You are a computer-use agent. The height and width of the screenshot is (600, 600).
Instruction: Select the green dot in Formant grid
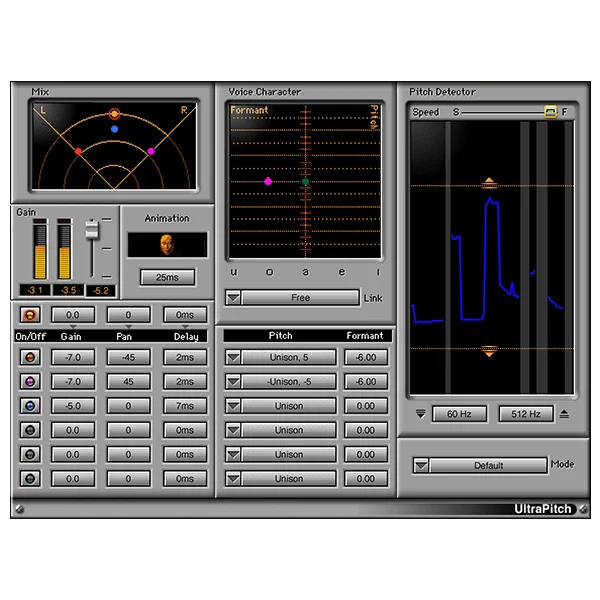305,182
